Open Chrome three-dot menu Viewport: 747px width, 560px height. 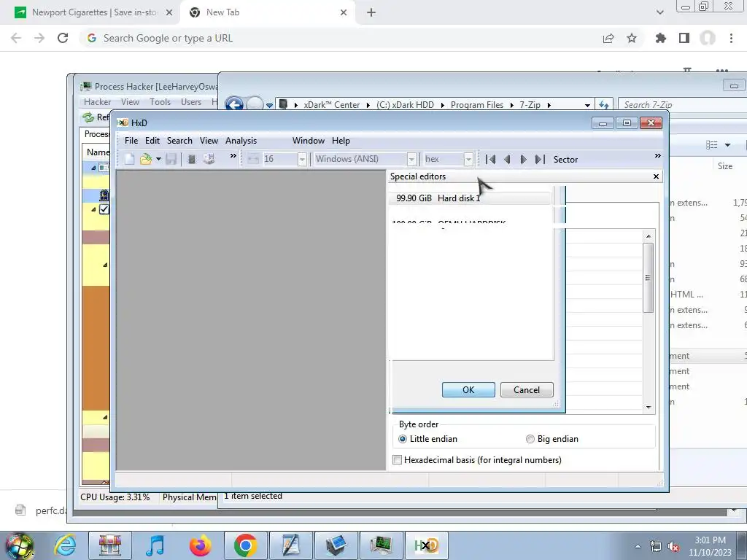pyautogui.click(x=731, y=38)
